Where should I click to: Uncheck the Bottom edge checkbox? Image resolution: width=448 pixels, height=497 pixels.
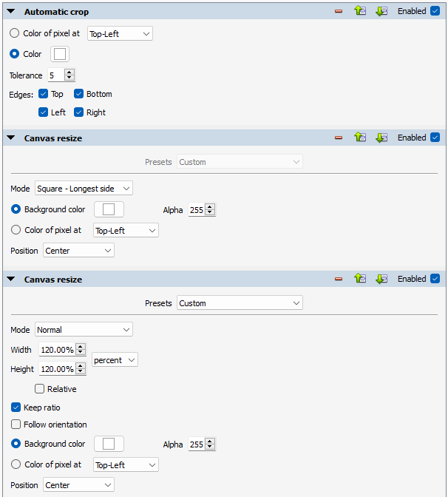(x=78, y=94)
